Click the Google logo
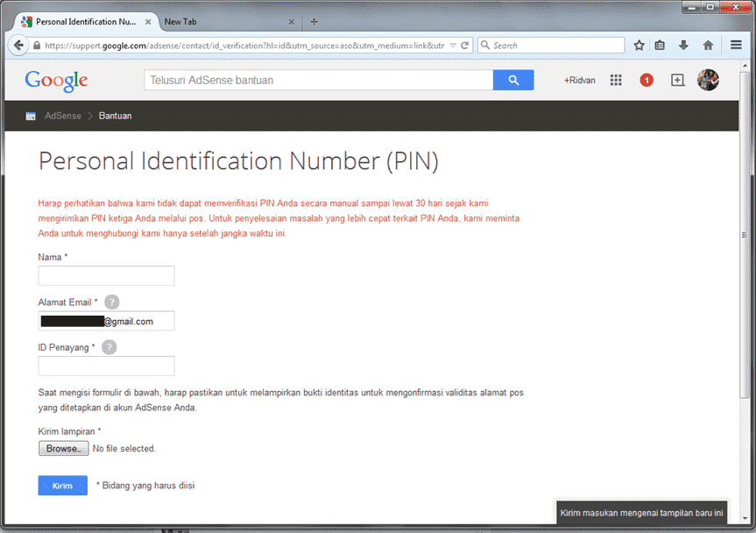Viewport: 756px width, 533px height. click(x=56, y=81)
